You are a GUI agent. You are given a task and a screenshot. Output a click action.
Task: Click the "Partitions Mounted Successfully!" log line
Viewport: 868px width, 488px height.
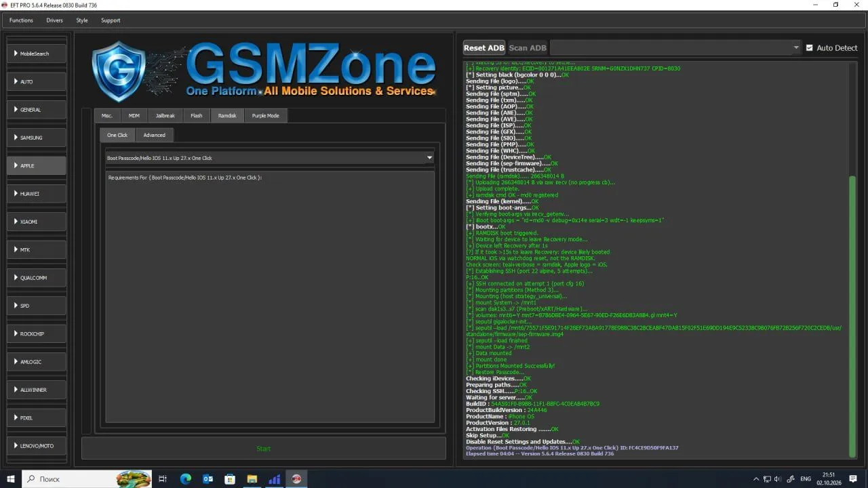click(510, 366)
